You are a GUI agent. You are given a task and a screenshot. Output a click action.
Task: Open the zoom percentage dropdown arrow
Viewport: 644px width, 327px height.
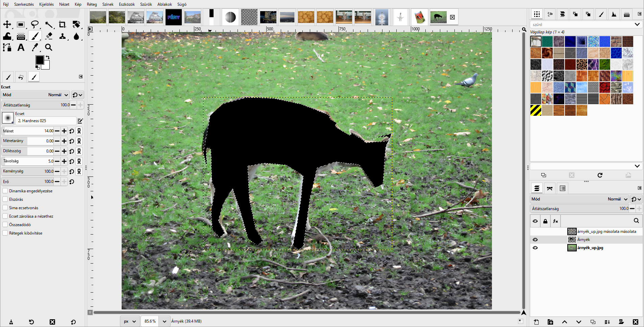(x=165, y=321)
